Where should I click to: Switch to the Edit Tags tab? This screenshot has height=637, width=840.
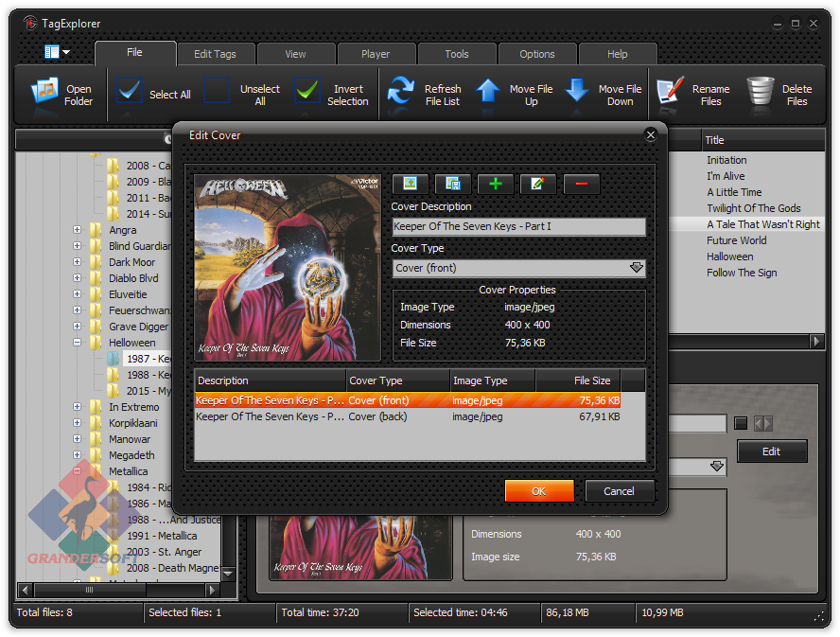(215, 54)
